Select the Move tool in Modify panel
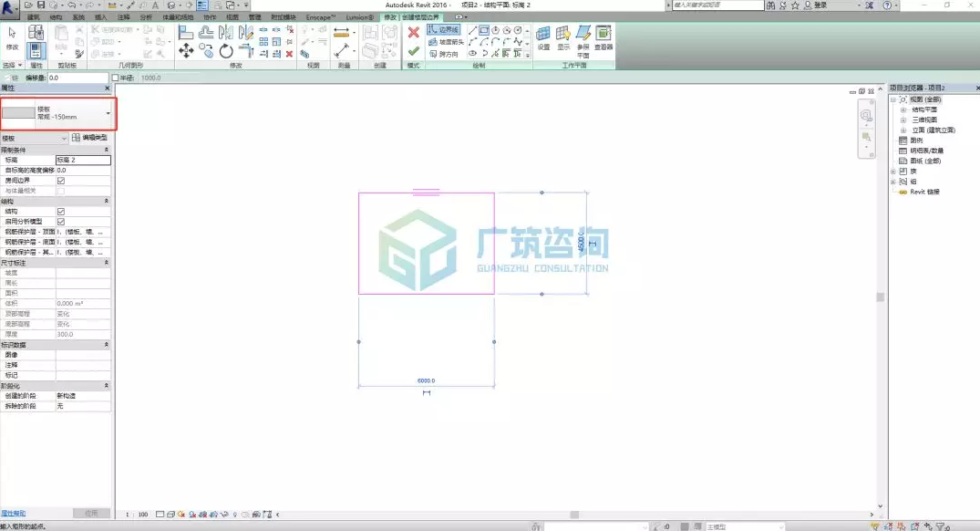Image resolution: width=980 pixels, height=531 pixels. (x=186, y=51)
